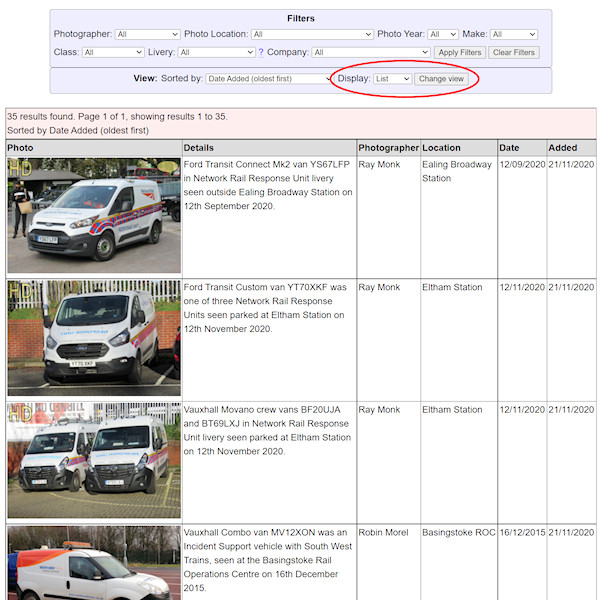Click the HD badge on the Ealing Broadway photo

20,170
